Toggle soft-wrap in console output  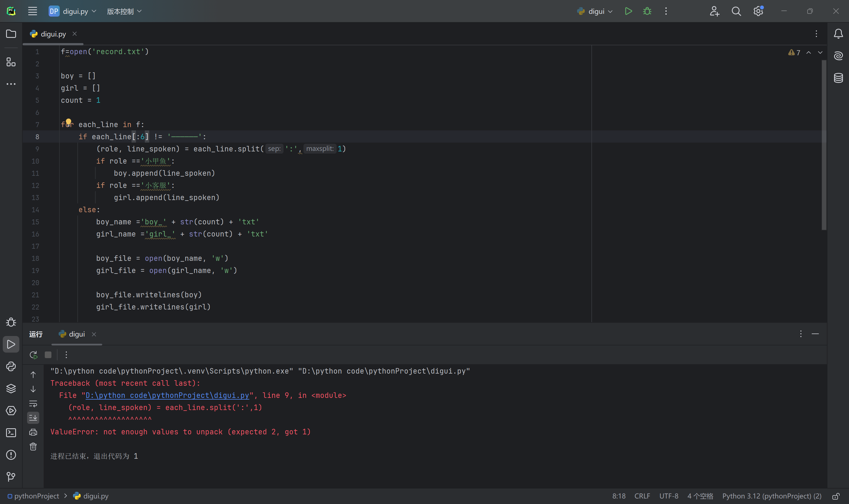pyautogui.click(x=33, y=403)
